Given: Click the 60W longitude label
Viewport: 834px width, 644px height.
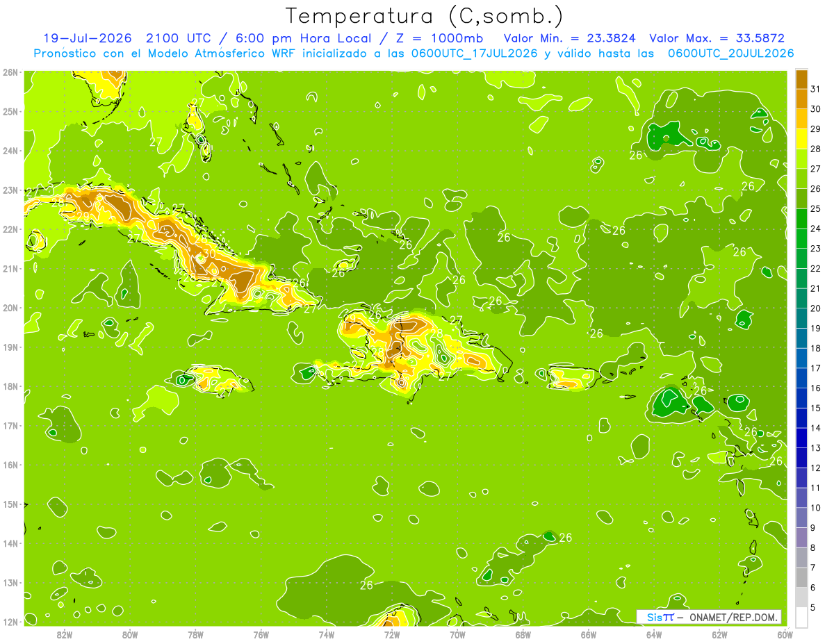Looking at the screenshot, I should 784,634.
